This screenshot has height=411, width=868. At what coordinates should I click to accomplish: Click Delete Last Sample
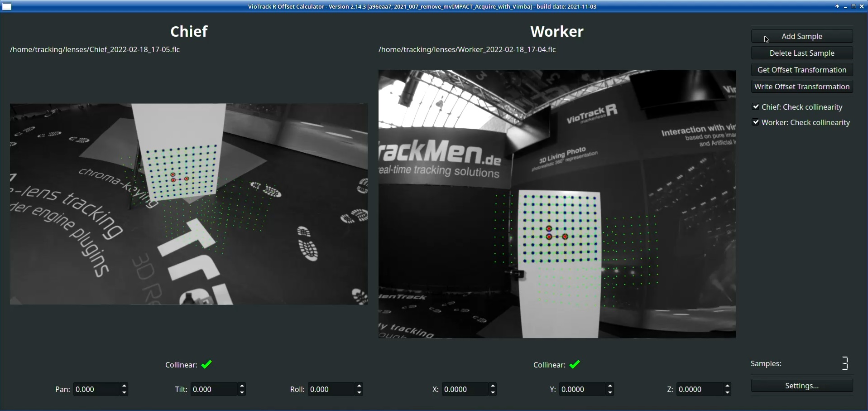coord(801,53)
